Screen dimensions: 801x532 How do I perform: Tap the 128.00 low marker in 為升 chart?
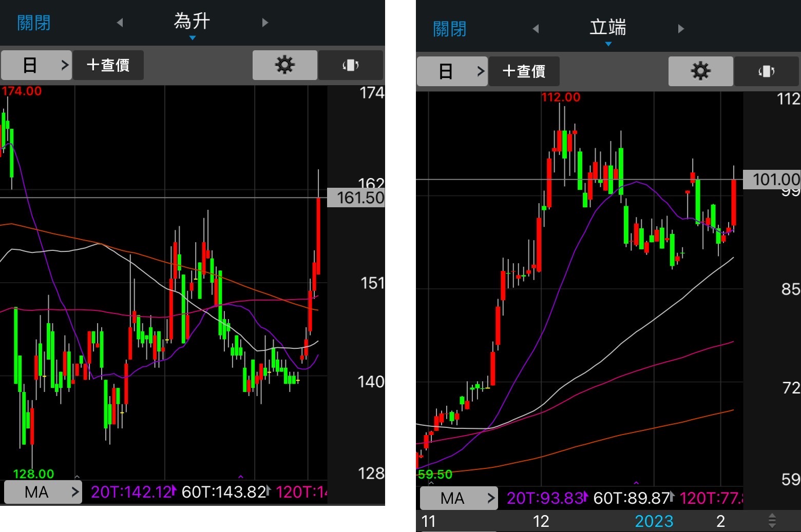(x=33, y=474)
